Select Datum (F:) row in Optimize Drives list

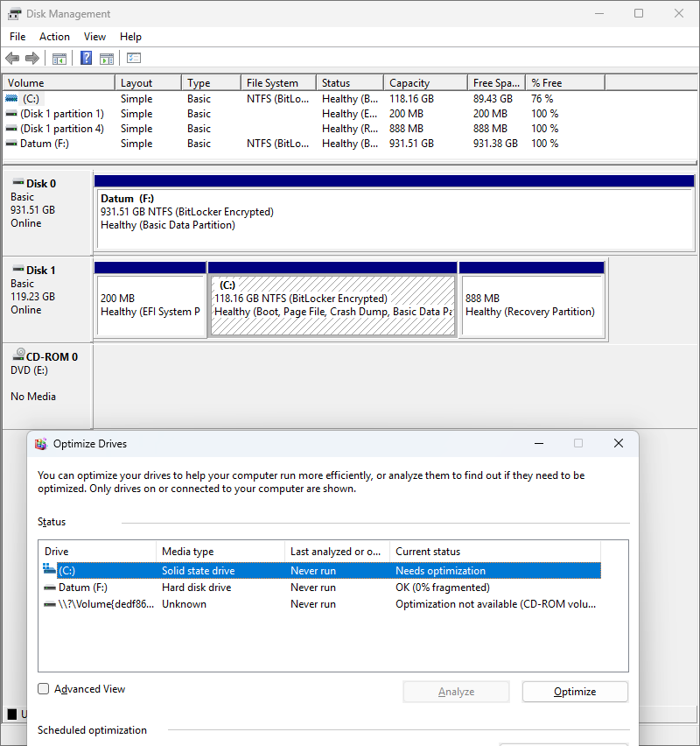pyautogui.click(x=321, y=588)
